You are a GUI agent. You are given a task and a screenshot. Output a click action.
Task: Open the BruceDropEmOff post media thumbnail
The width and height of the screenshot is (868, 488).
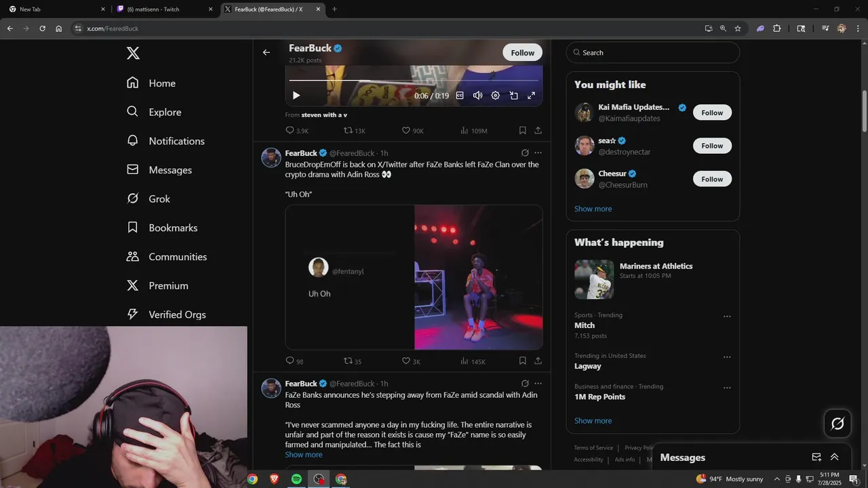point(414,277)
